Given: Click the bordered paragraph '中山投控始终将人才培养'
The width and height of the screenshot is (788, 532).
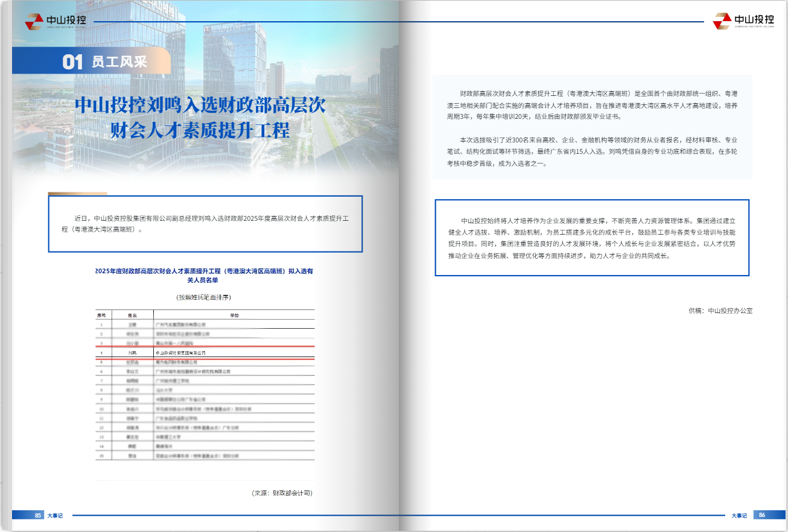Looking at the screenshot, I should [x=591, y=238].
